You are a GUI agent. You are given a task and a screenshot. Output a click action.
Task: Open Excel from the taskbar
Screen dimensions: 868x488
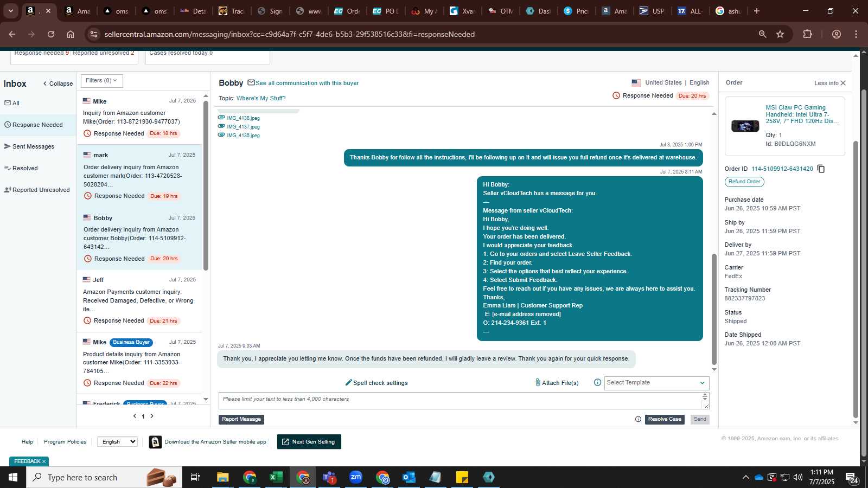(x=276, y=477)
